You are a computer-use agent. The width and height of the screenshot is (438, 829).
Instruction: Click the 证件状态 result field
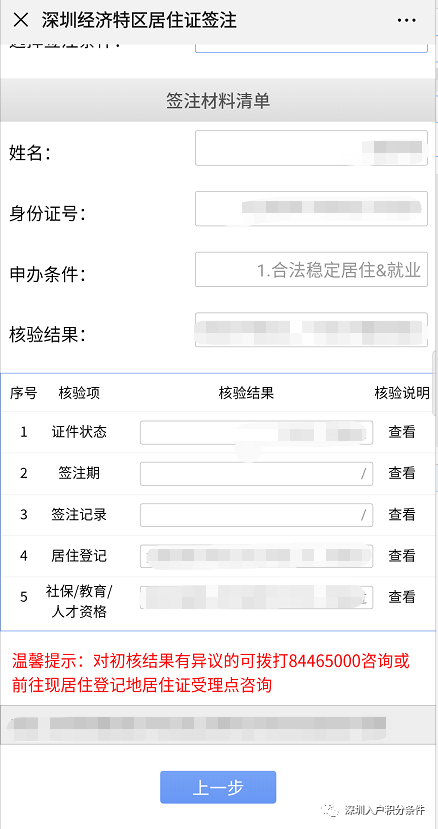(x=256, y=432)
